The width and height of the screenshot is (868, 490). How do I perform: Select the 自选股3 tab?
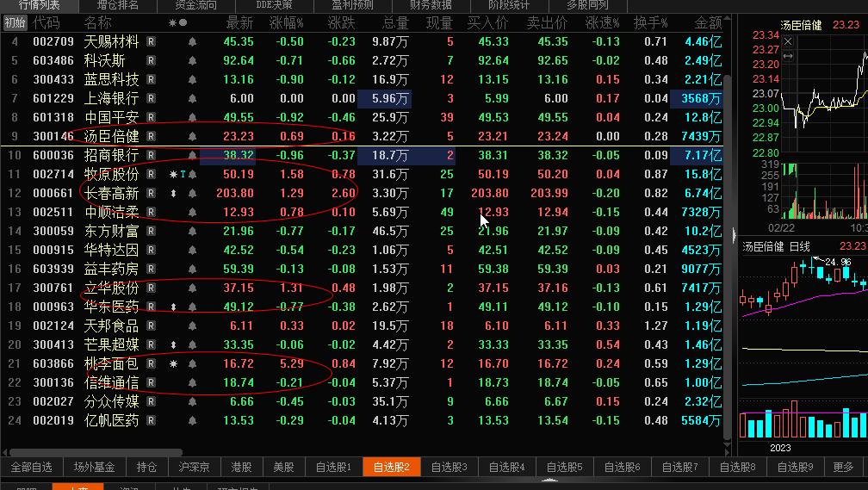click(x=449, y=467)
